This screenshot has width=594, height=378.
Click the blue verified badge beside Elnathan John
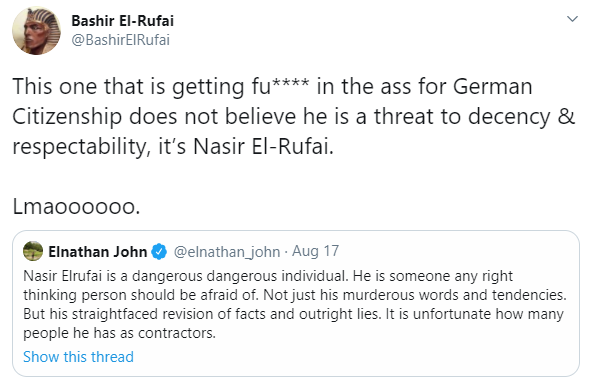pyautogui.click(x=159, y=251)
